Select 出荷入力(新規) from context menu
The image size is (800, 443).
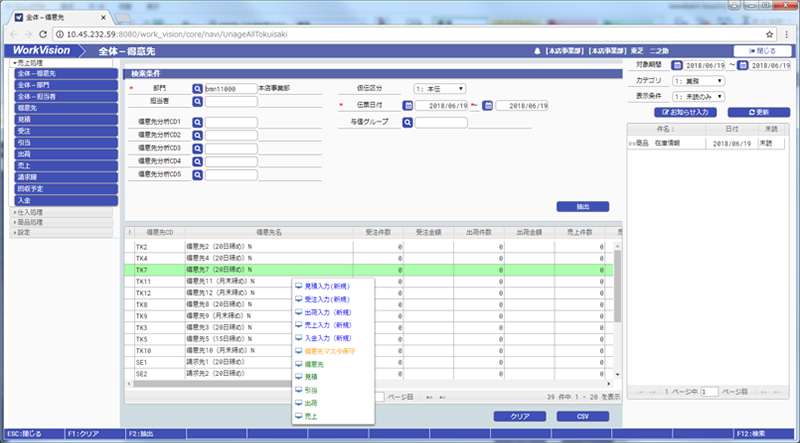point(328,312)
